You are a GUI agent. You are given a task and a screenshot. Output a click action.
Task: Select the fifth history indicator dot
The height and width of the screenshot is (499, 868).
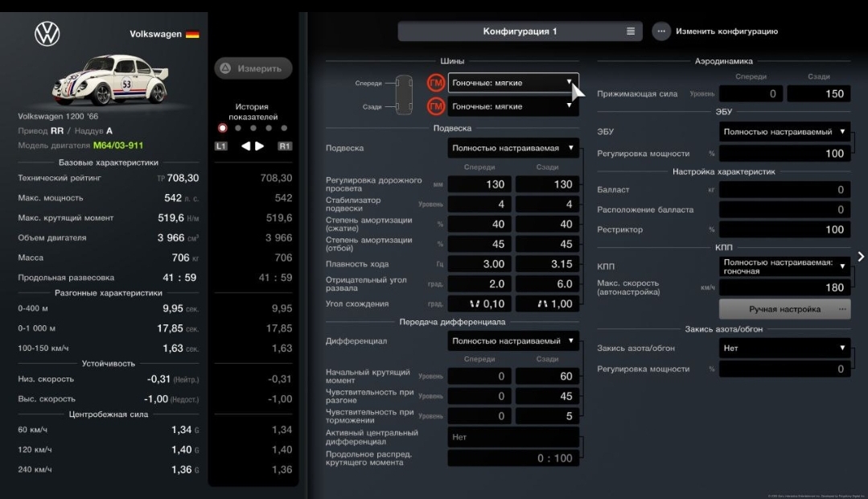coord(284,128)
